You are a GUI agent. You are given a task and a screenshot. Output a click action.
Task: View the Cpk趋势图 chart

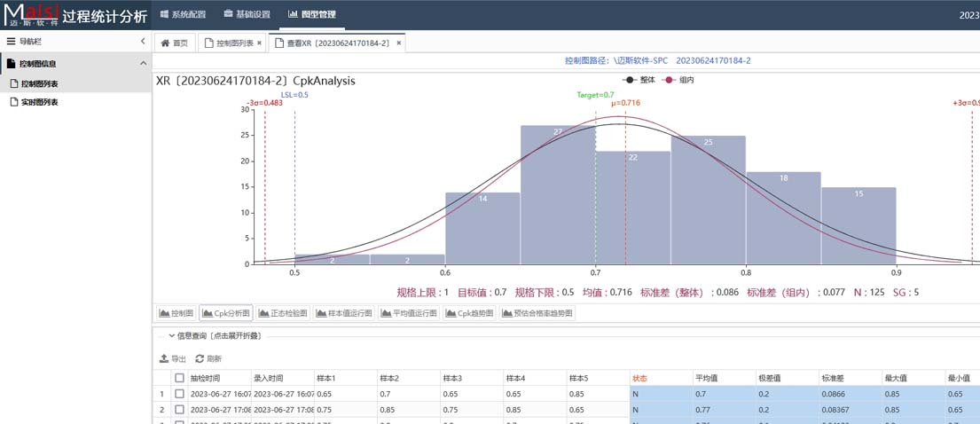point(470,313)
